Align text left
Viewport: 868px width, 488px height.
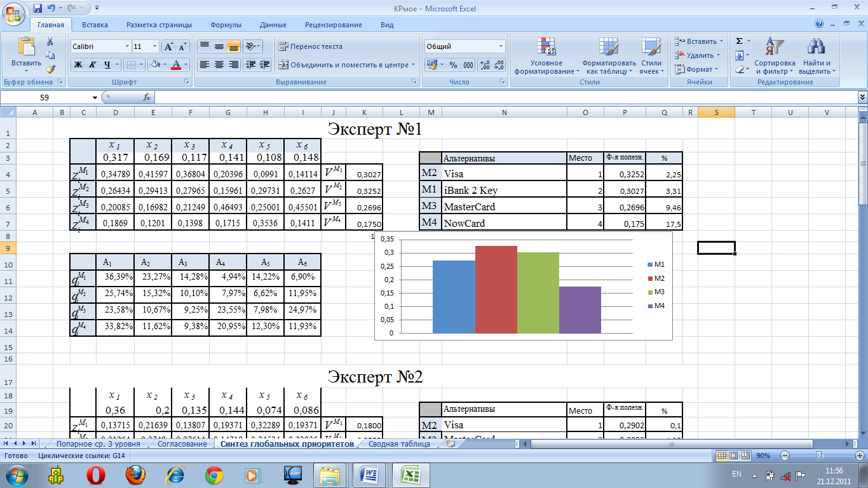click(204, 65)
